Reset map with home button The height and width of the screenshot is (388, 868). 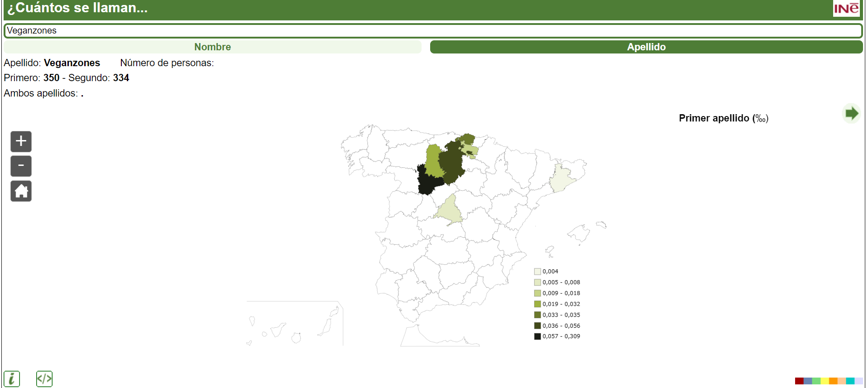(x=21, y=191)
